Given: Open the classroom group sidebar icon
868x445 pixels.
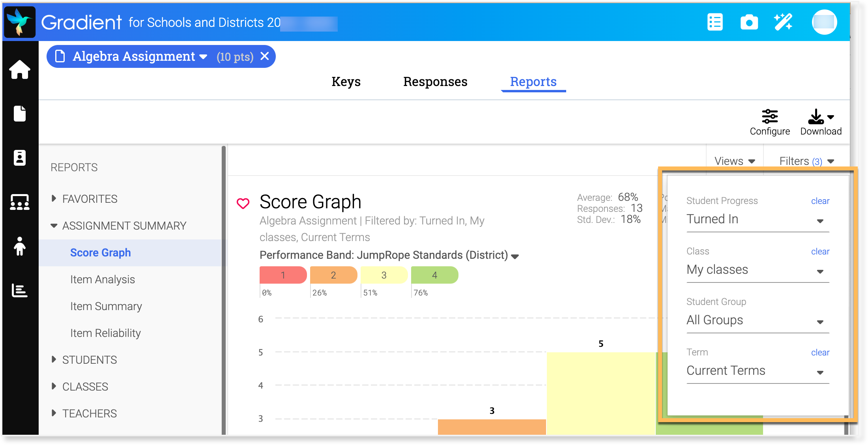Looking at the screenshot, I should pos(20,202).
